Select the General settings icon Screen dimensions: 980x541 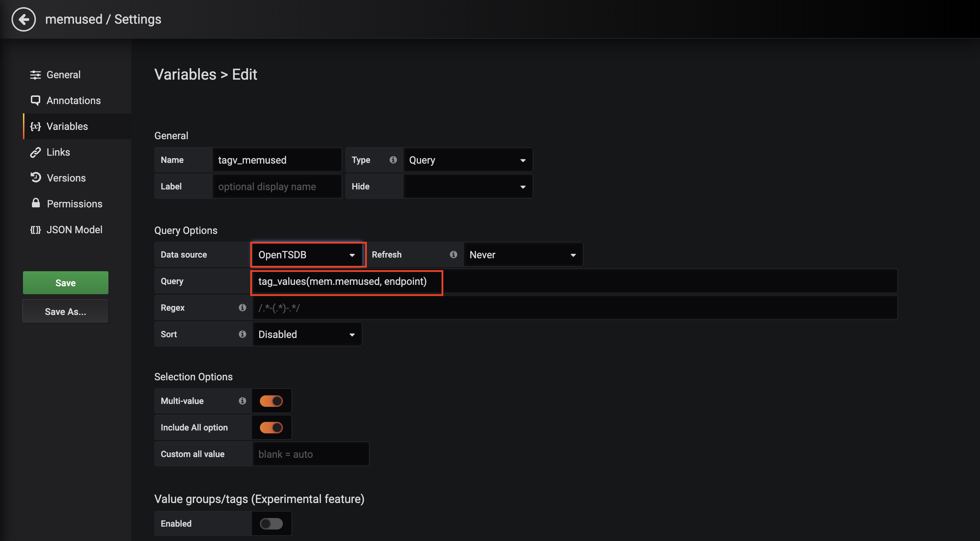[36, 75]
